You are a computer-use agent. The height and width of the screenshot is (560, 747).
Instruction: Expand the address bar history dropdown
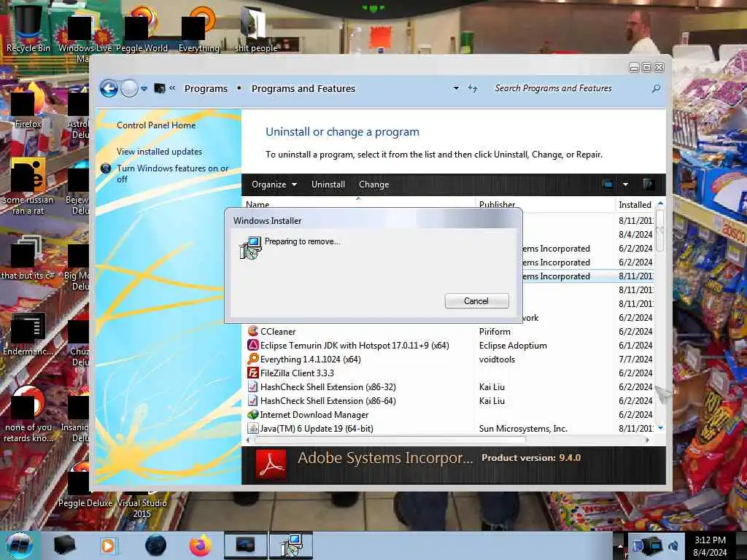tap(456, 88)
